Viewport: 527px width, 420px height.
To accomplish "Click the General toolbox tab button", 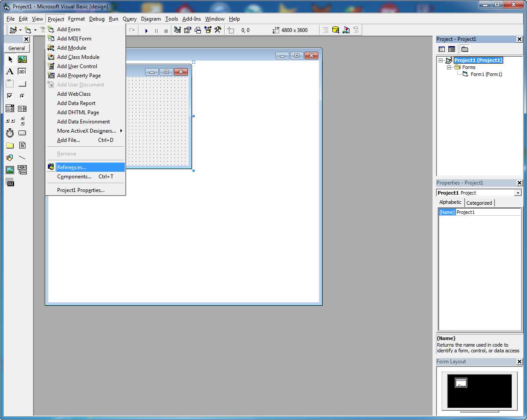I will 17,48.
